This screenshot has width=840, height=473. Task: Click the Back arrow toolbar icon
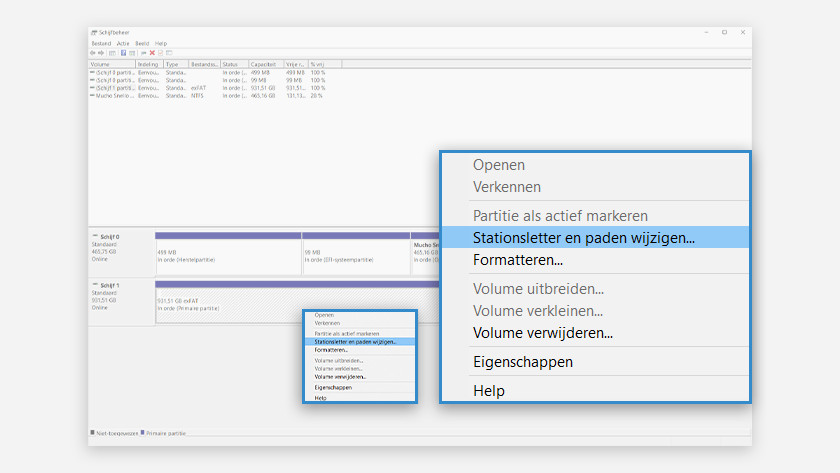click(92, 53)
